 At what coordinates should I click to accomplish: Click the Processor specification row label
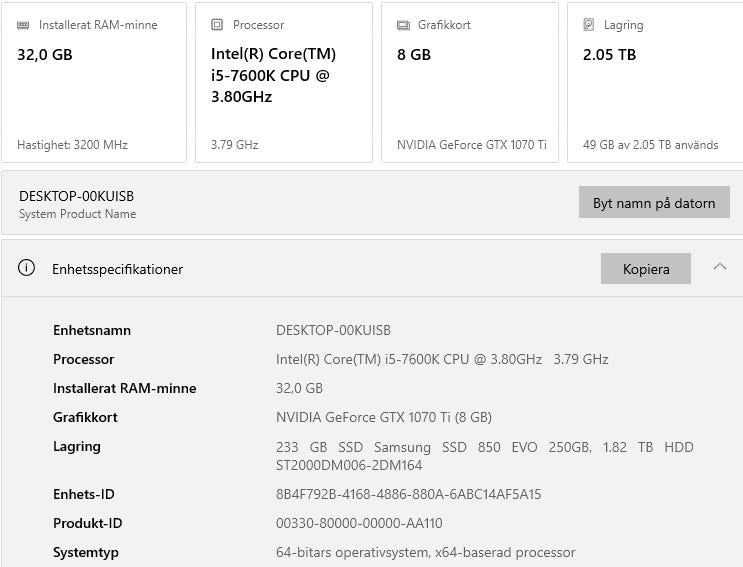(83, 359)
